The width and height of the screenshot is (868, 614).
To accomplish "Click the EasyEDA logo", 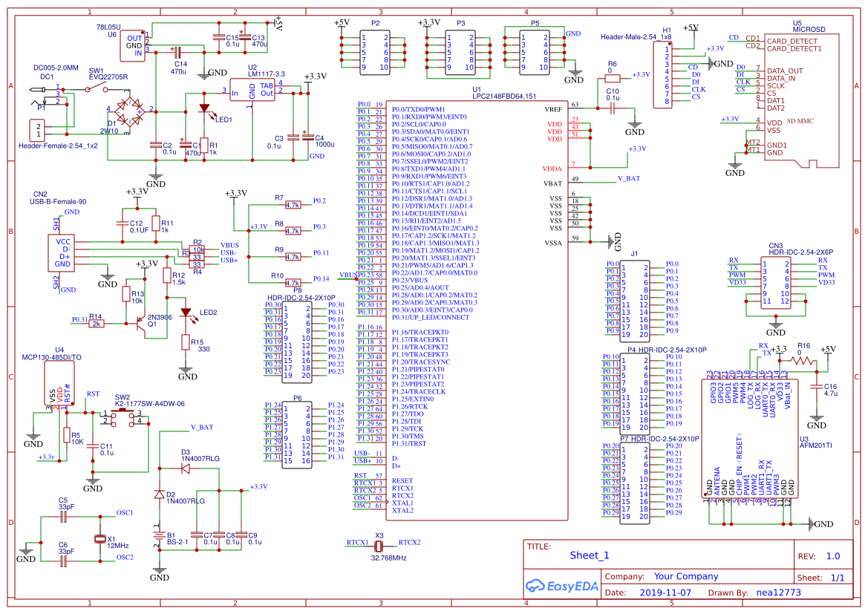I will tap(562, 587).
